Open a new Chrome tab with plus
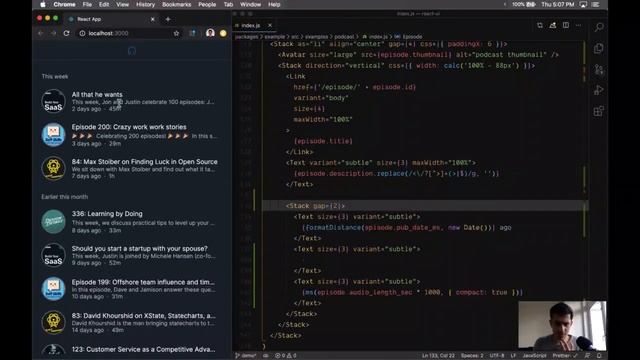 pyautogui.click(x=168, y=19)
